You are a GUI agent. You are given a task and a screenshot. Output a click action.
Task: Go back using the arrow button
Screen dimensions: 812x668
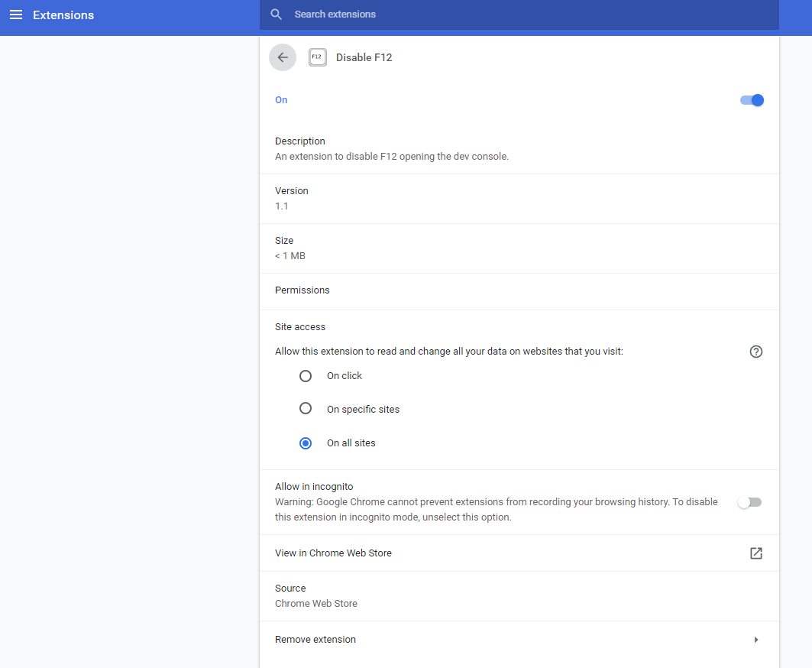click(x=283, y=57)
